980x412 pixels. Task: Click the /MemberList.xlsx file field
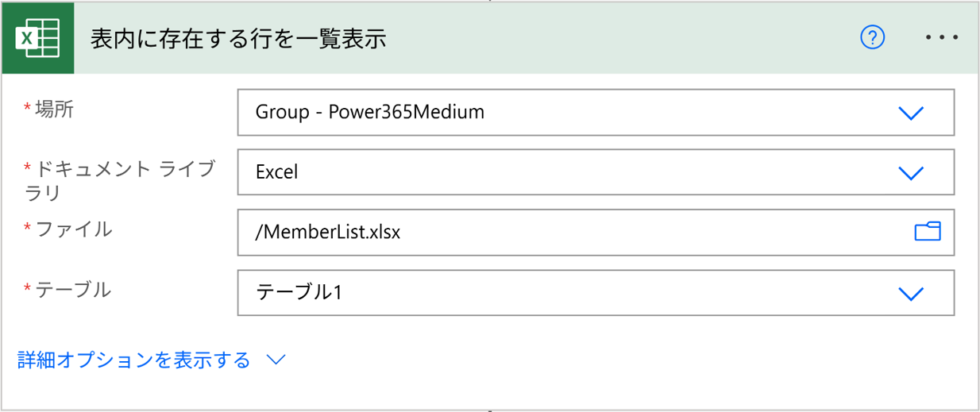(556, 232)
